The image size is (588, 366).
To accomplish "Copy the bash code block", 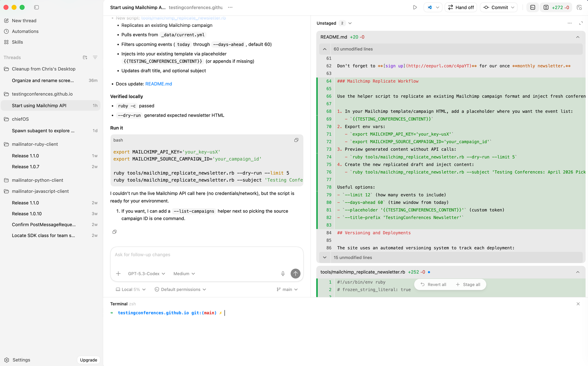I will 296,140.
